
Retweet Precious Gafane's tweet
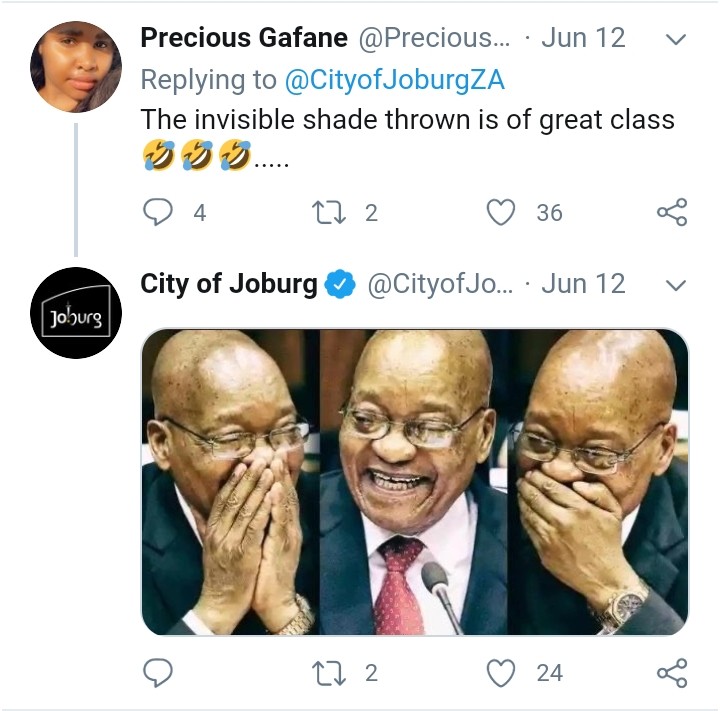click(x=329, y=212)
